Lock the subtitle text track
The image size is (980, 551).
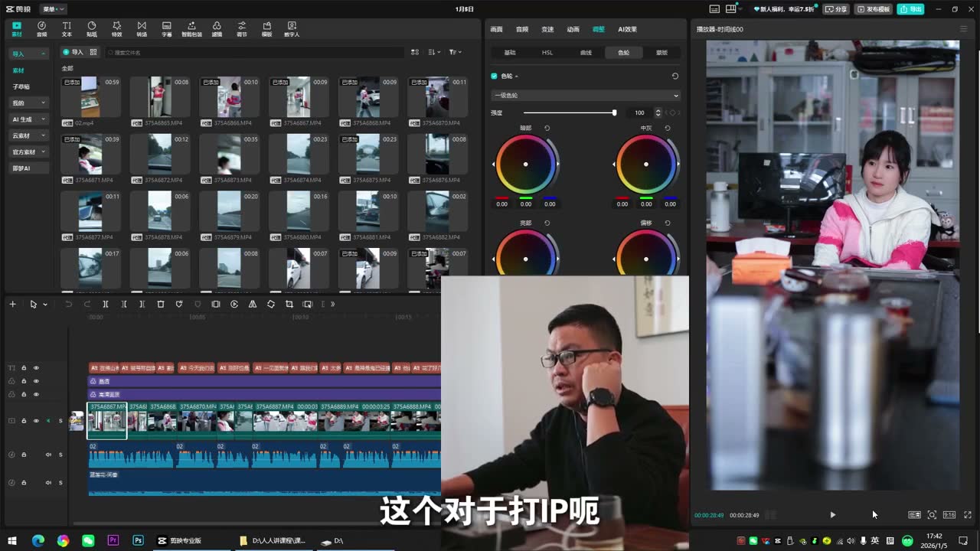pos(24,368)
